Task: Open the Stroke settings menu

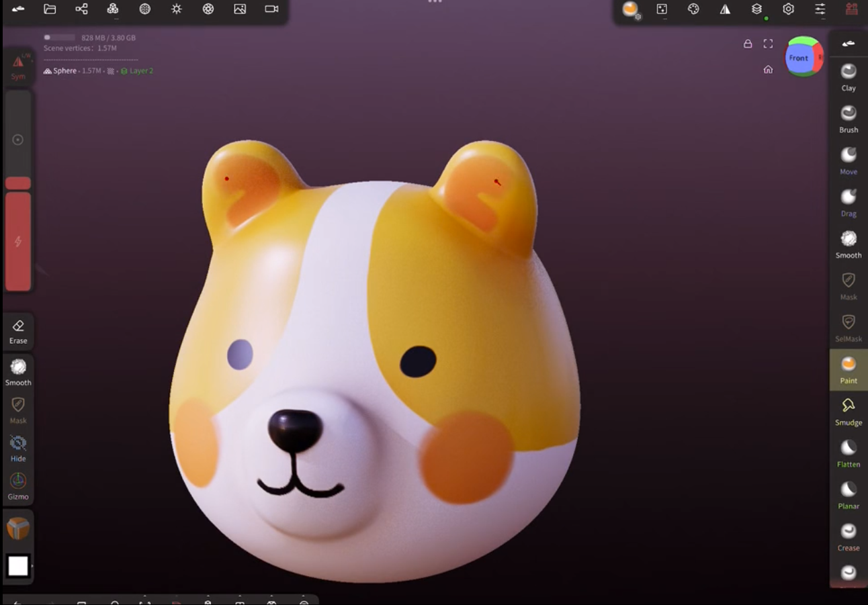Action: (662, 9)
